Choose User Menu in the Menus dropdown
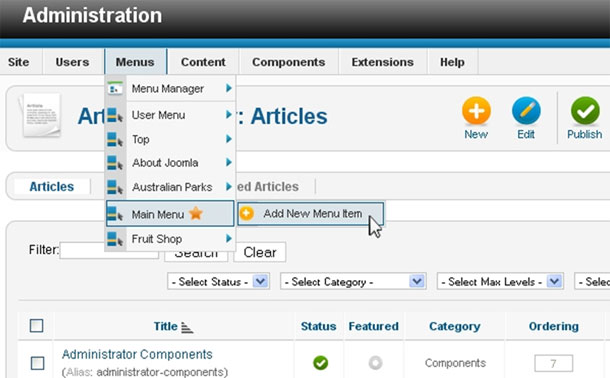 pos(170,115)
